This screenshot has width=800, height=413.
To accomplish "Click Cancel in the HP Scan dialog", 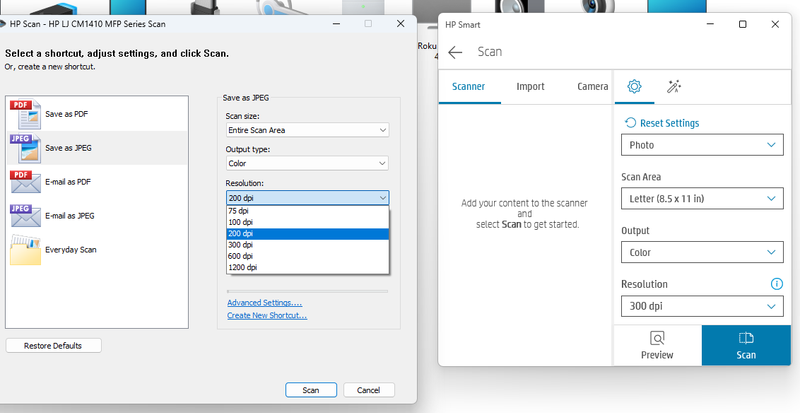I will 368,390.
